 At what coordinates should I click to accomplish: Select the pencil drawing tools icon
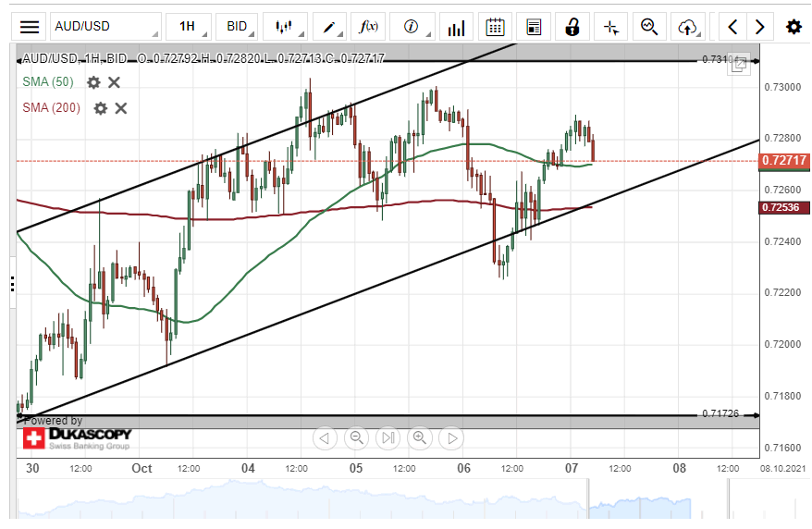pos(328,27)
